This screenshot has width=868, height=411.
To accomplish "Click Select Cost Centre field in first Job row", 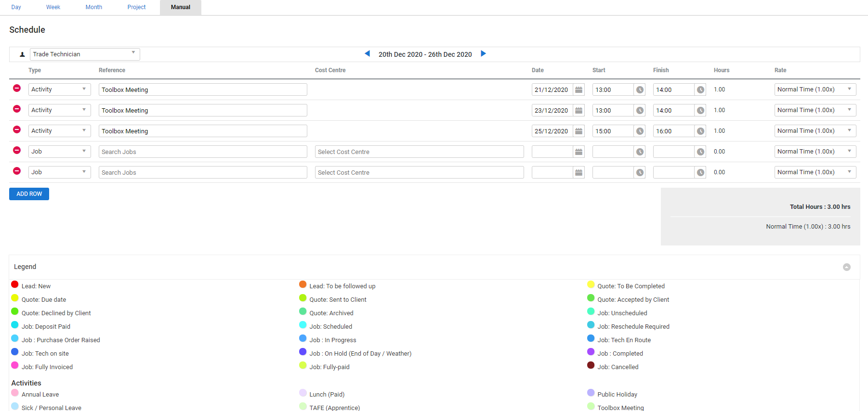I will pos(420,152).
